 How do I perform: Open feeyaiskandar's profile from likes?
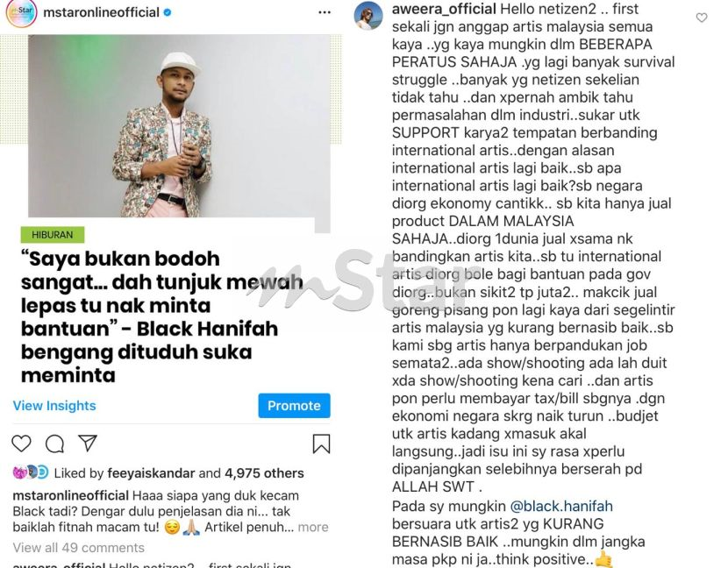pyautogui.click(x=151, y=473)
